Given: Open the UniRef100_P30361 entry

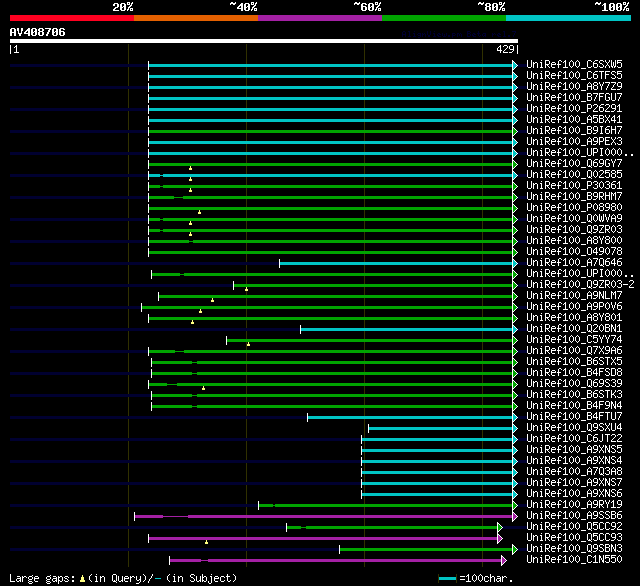Looking at the screenshot, I should tap(574, 186).
